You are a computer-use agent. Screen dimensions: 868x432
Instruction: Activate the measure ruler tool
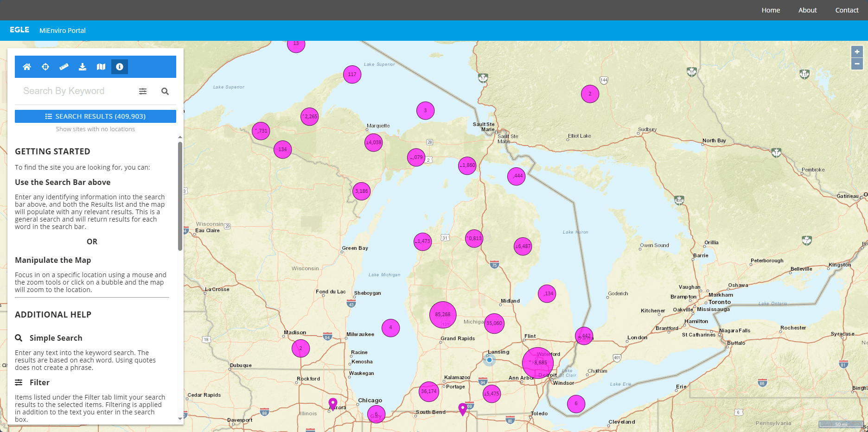[x=64, y=67]
